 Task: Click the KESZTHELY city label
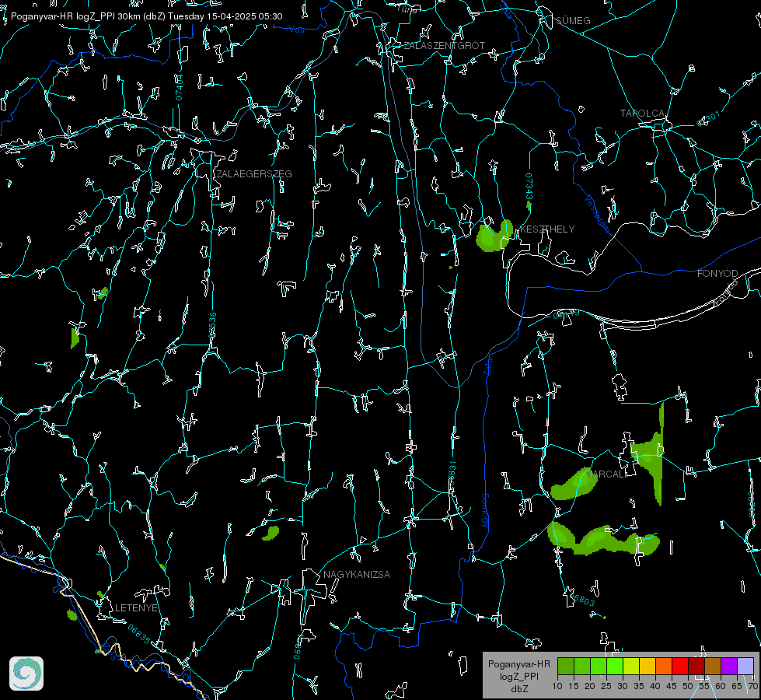pyautogui.click(x=547, y=229)
